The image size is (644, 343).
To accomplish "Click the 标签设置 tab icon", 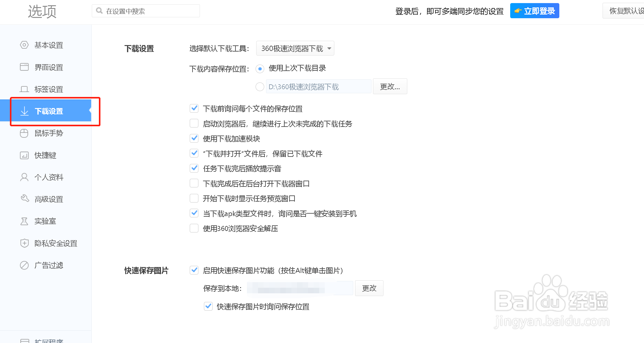I will pos(24,89).
